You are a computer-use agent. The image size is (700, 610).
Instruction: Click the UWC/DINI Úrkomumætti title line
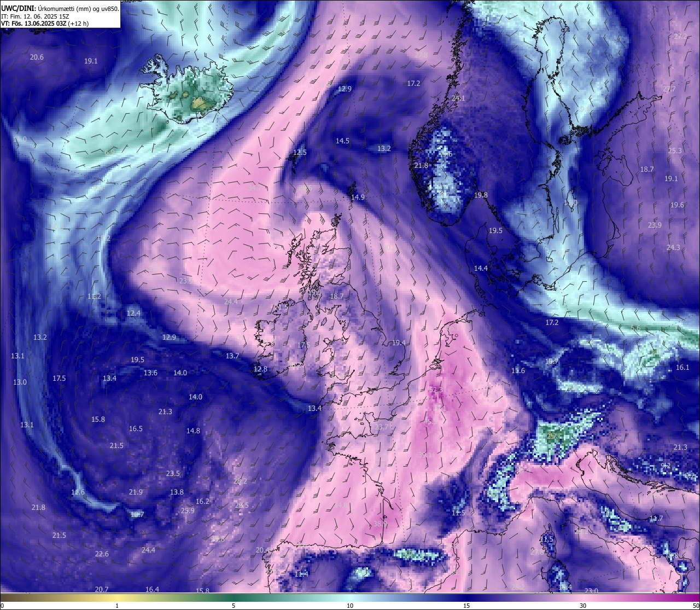(x=60, y=8)
